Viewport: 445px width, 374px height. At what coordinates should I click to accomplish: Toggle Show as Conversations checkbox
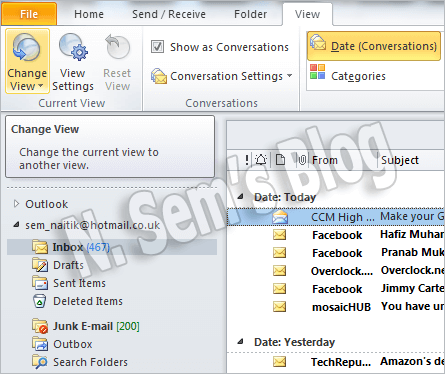[x=157, y=47]
